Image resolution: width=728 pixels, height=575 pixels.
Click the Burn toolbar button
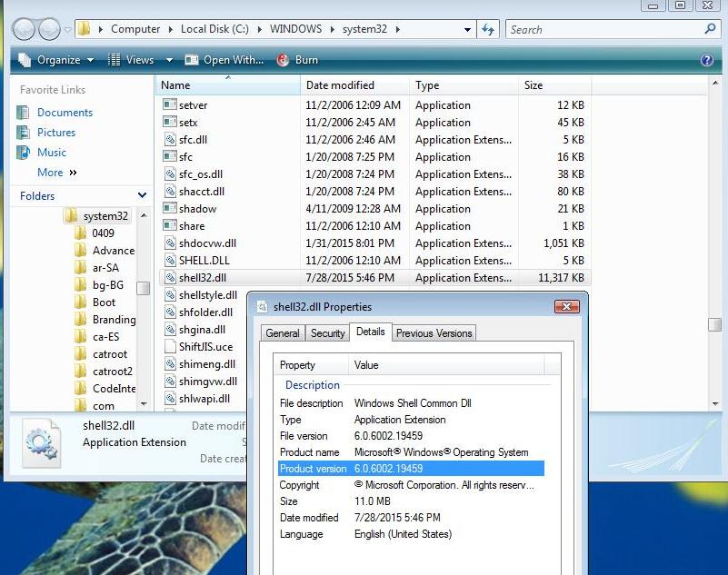pyautogui.click(x=297, y=60)
